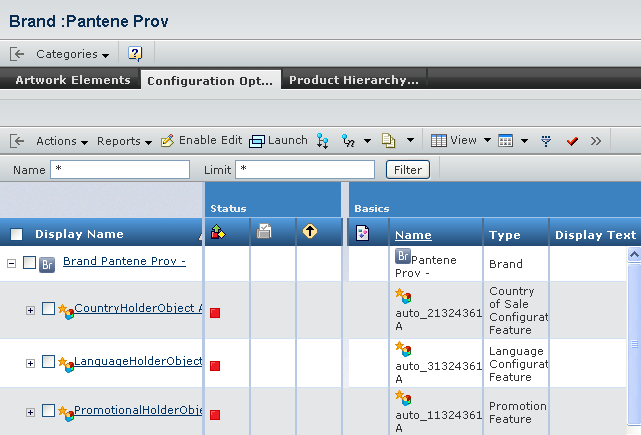Expand the PromotionalHolderObject tree node

30,412
